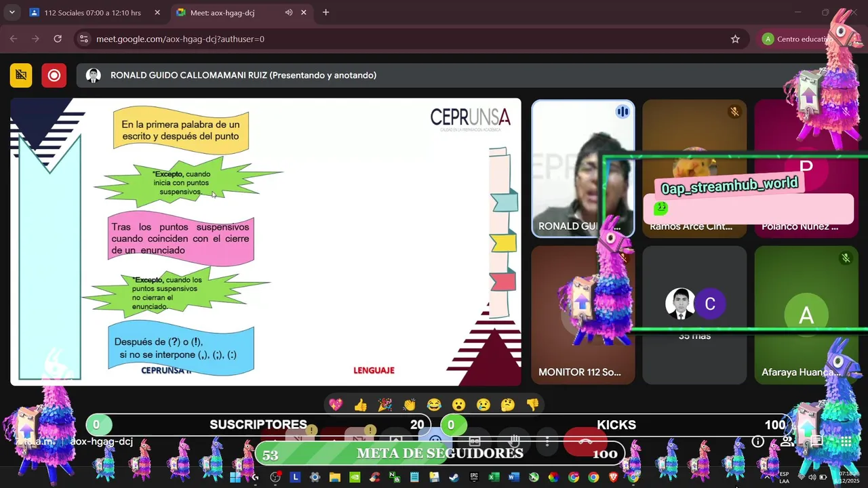Screen dimensions: 868x488
Task: Open the blue L app in taskbar
Action: (295, 477)
